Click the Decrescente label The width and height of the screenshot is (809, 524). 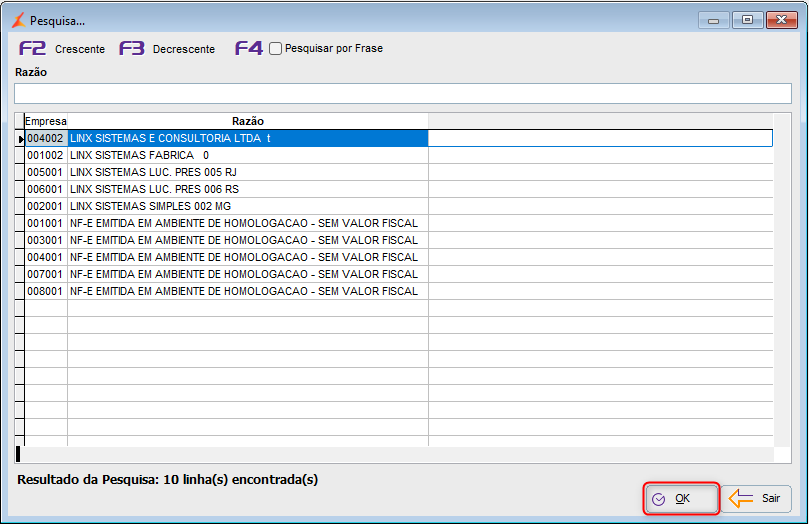184,49
